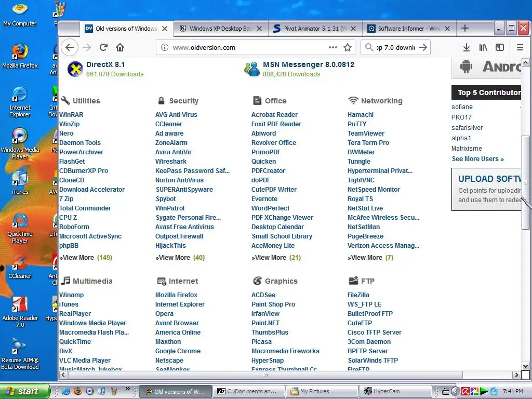
Task: Open the My Computer desktop icon
Action: (x=20, y=14)
